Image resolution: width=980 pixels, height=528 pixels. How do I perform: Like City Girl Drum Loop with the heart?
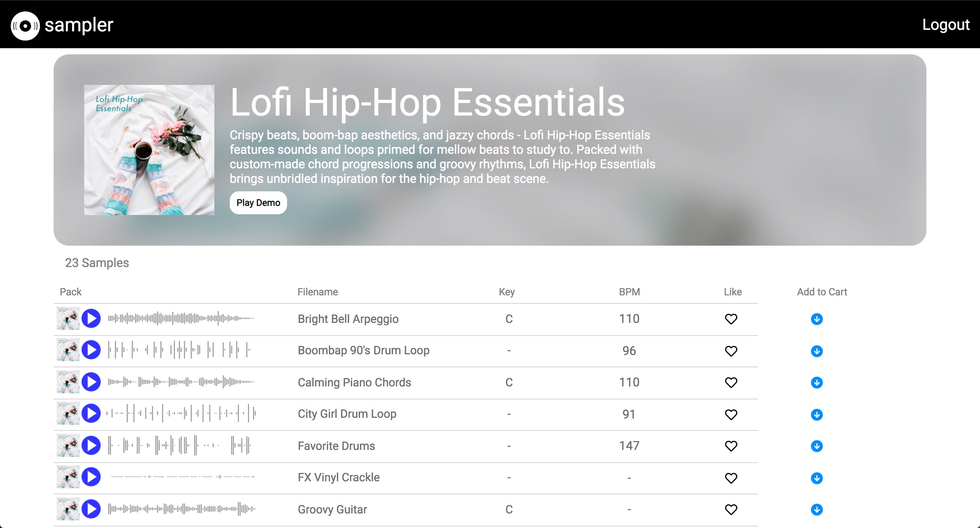tap(731, 414)
